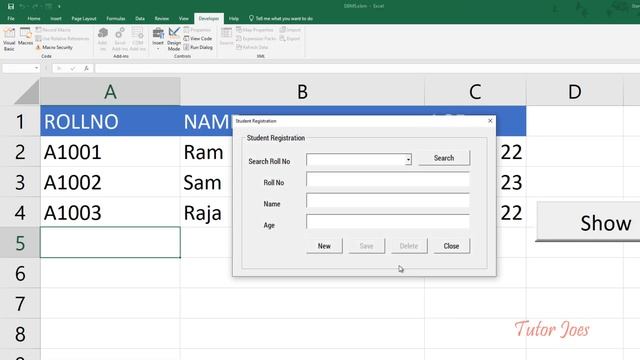Image resolution: width=640 pixels, height=360 pixels.
Task: Select column C header
Action: pyautogui.click(x=475, y=92)
